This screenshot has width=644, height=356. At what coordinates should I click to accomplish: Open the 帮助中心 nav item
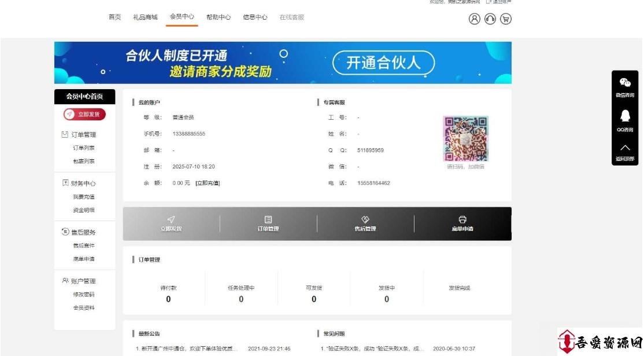pyautogui.click(x=219, y=17)
